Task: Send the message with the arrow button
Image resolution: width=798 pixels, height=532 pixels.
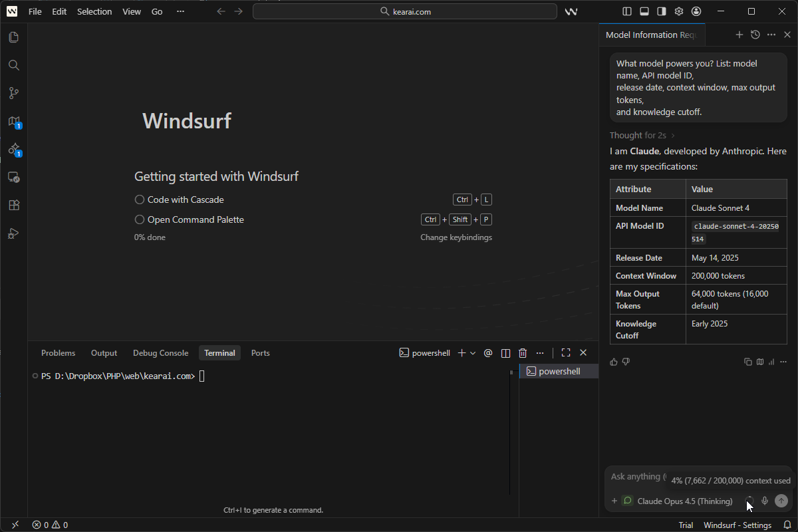Action: tap(781, 501)
